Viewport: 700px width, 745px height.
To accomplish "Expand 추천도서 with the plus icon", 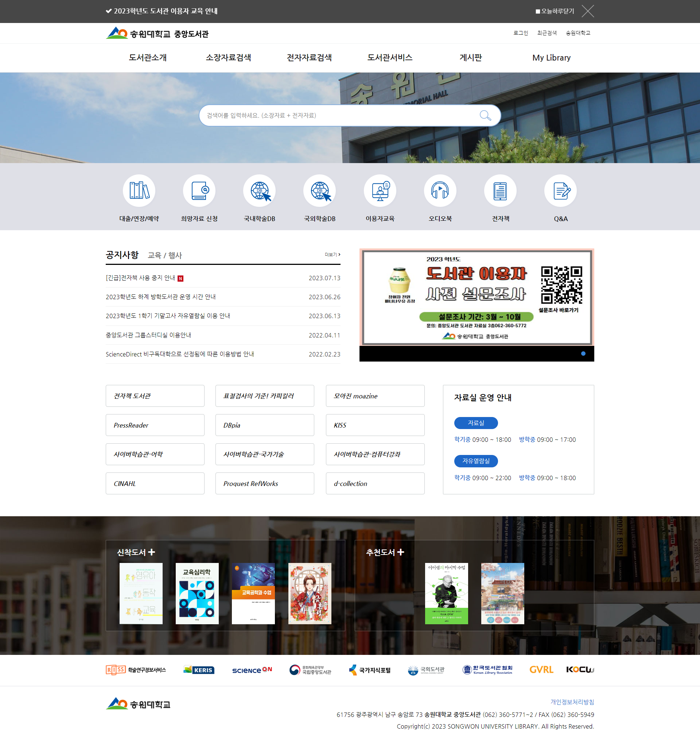I will [x=401, y=552].
